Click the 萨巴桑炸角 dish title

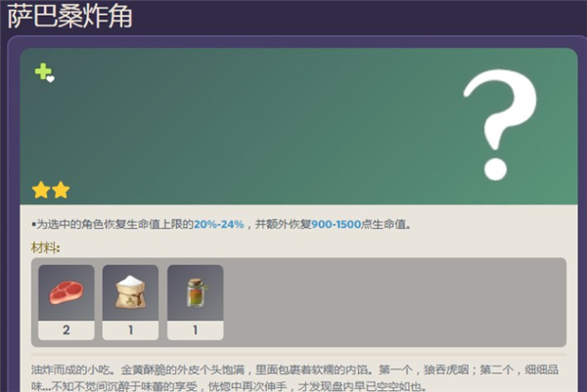click(69, 18)
